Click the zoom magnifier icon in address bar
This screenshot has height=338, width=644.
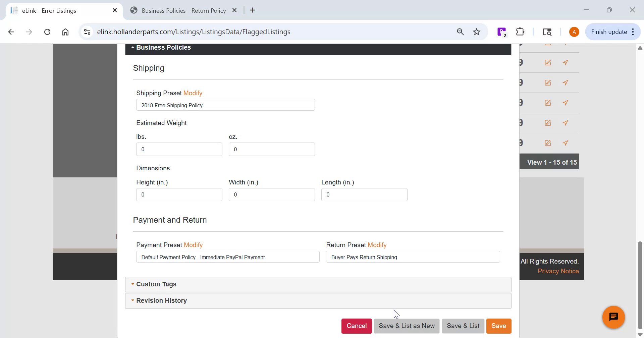pos(460,32)
